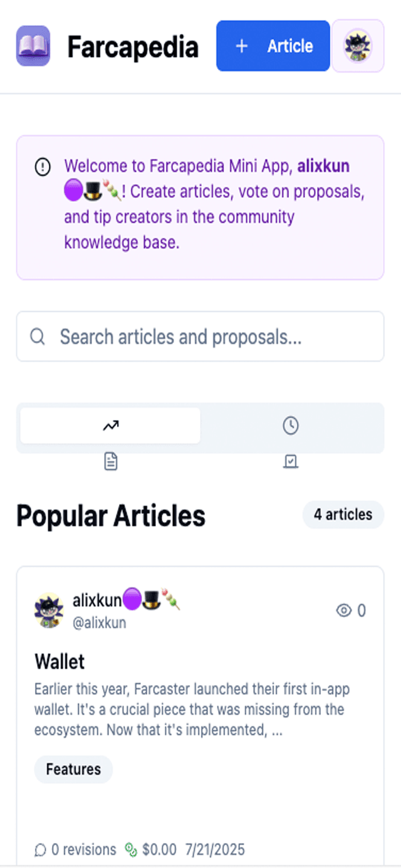
Task: Select the Features category chip
Action: point(73,770)
